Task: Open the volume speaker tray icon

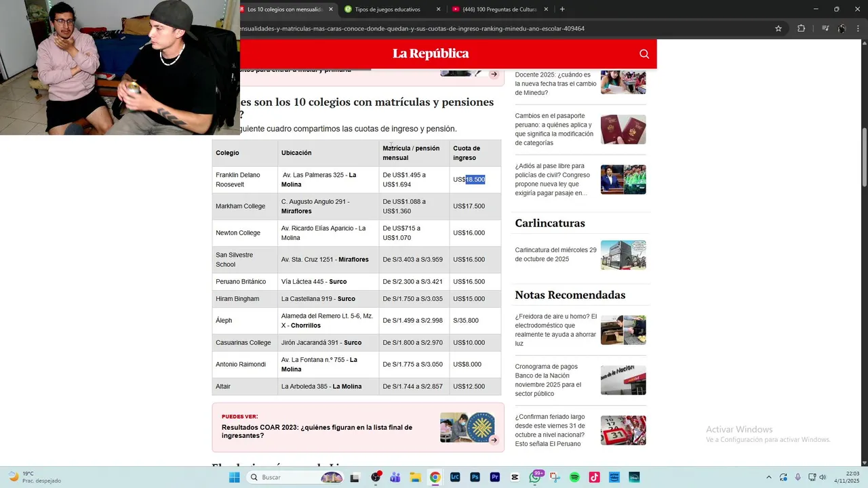Action: (823, 477)
